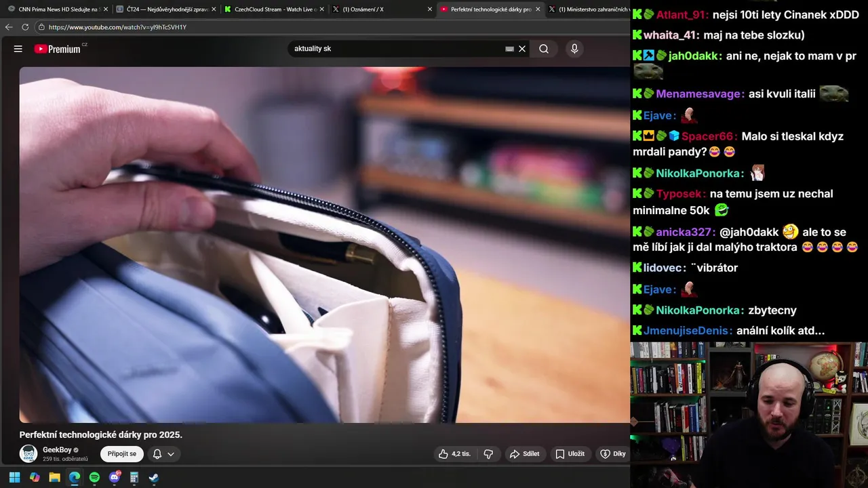Screen dimensions: 868x488
Task: Close the CzechCloud Stream tab
Action: pos(321,9)
